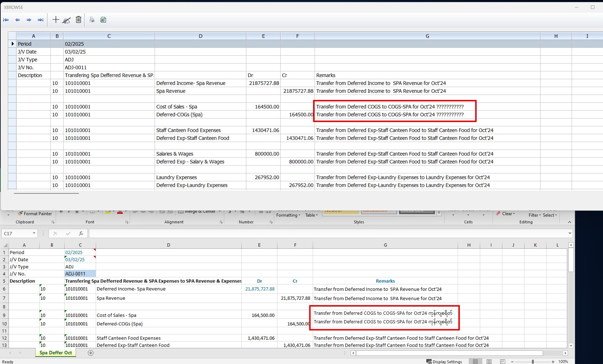Viewport: 603px width, 364px height.
Task: Go to next record in XBROWSE toolbar
Action: click(x=29, y=20)
